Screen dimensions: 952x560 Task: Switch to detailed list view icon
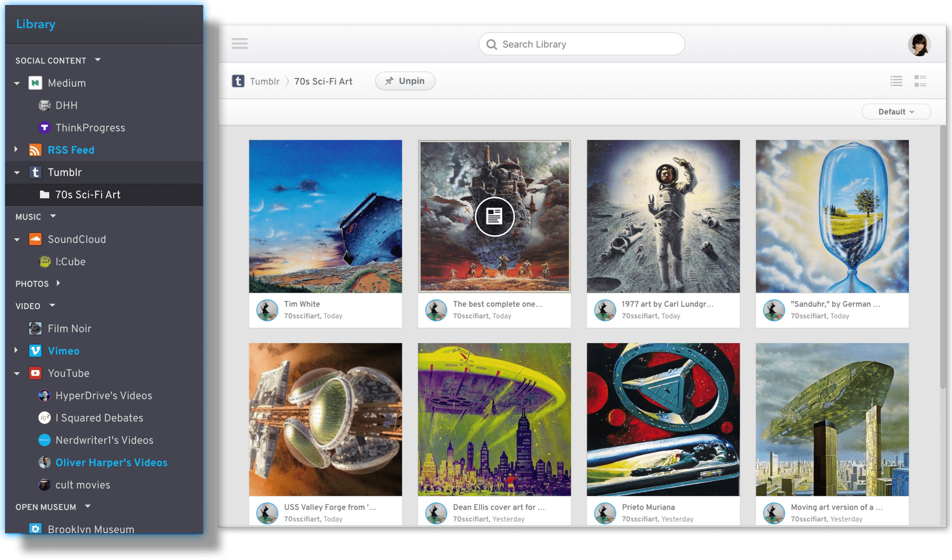pyautogui.click(x=920, y=81)
